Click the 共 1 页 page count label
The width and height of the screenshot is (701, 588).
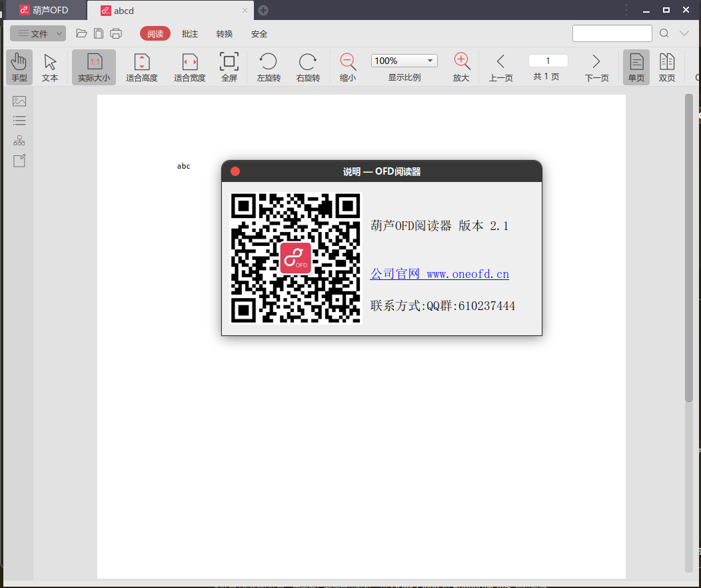[546, 77]
